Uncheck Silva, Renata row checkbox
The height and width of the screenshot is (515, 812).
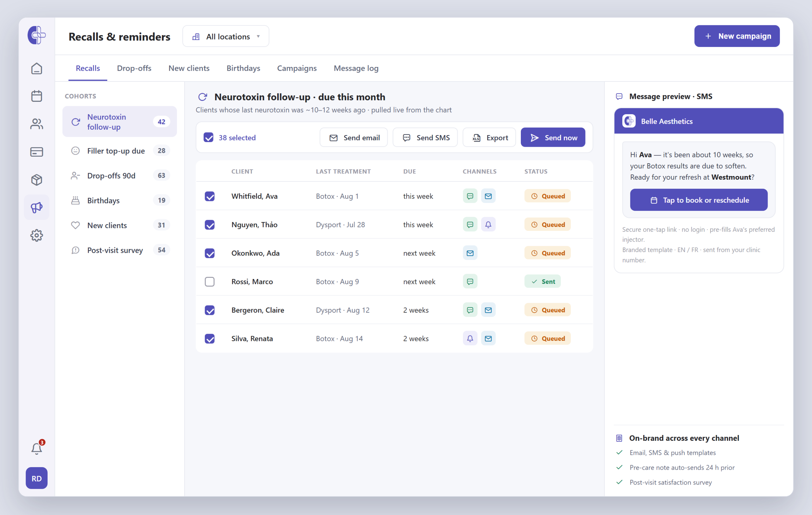209,338
